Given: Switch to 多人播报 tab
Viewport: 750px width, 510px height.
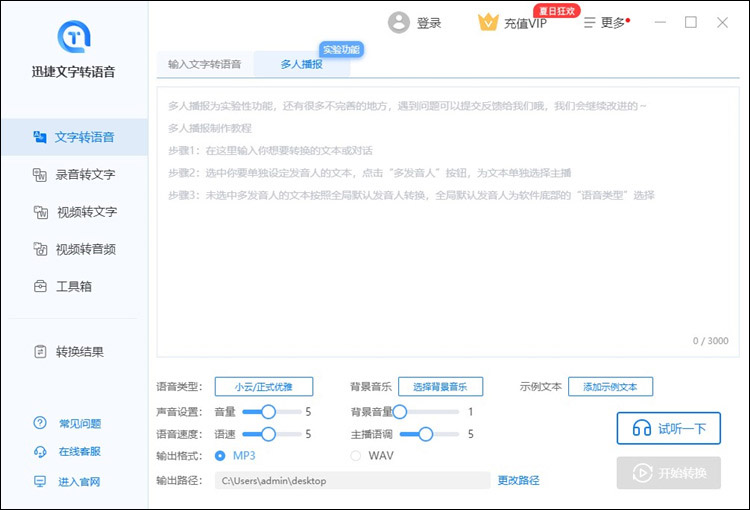Looking at the screenshot, I should click(x=302, y=64).
